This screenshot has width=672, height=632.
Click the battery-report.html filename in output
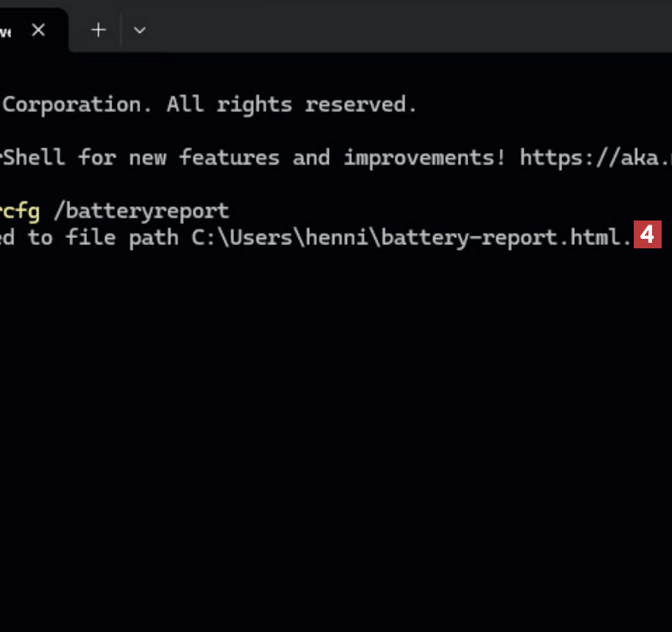click(x=506, y=237)
